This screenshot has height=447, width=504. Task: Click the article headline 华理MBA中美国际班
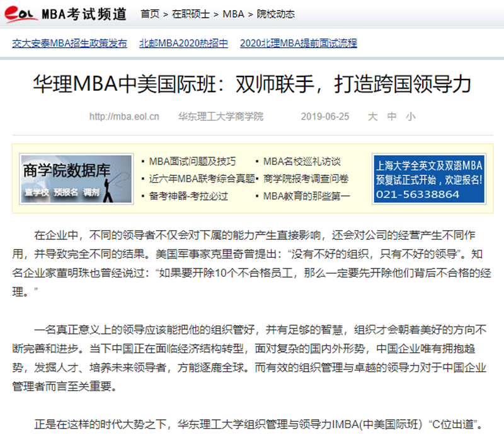[x=252, y=84]
